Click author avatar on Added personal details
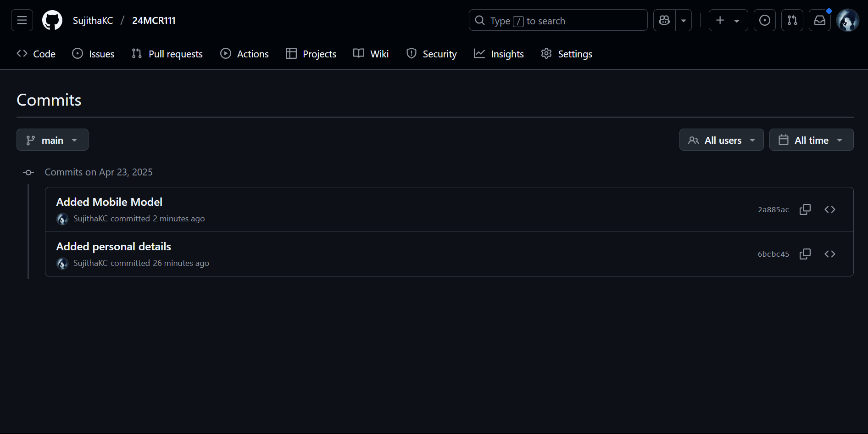The image size is (868, 434). [62, 264]
